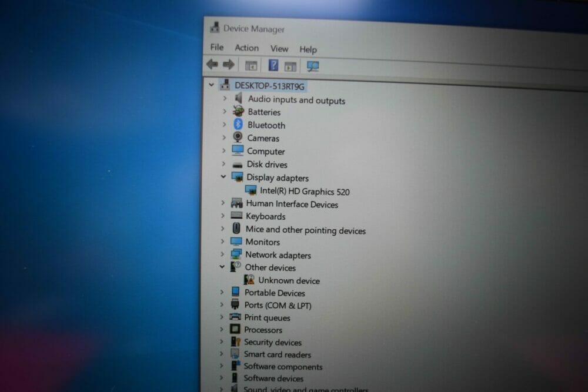Click the Monitors category icon
This screenshot has height=392, width=588.
(x=236, y=241)
